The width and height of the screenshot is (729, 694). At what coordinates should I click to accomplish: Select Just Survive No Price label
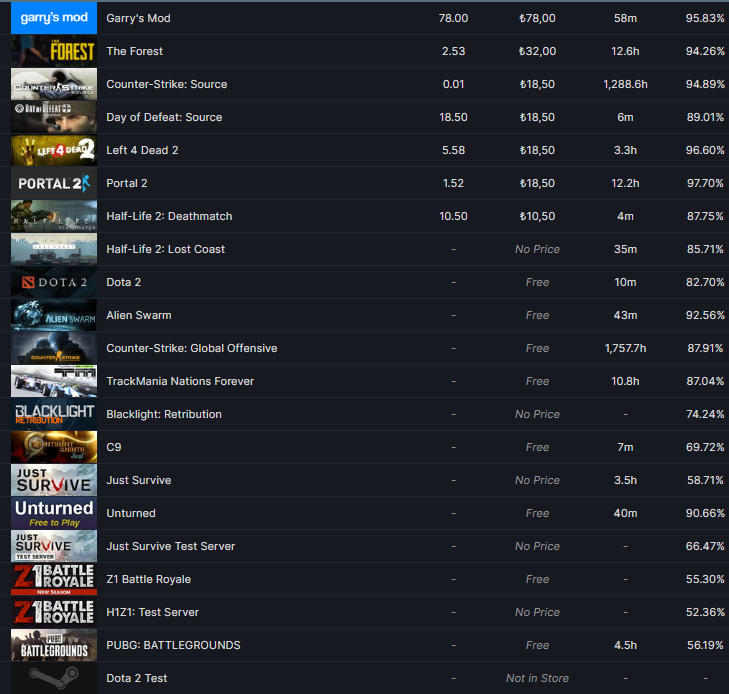click(537, 480)
